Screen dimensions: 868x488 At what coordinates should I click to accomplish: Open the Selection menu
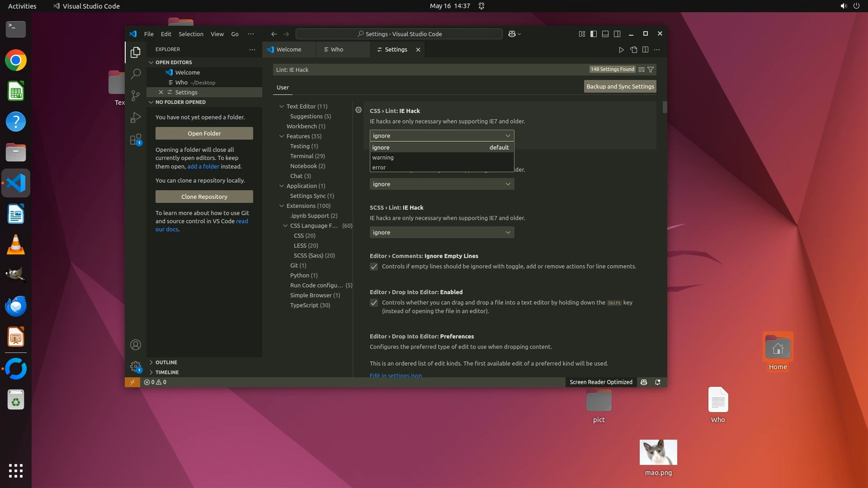tap(191, 34)
